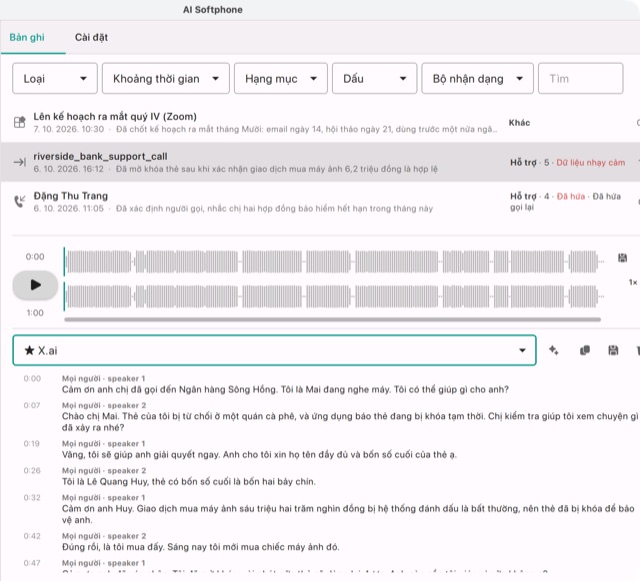640x581 pixels.
Task: Select riverside_bank_support_call recording
Action: 320,162
